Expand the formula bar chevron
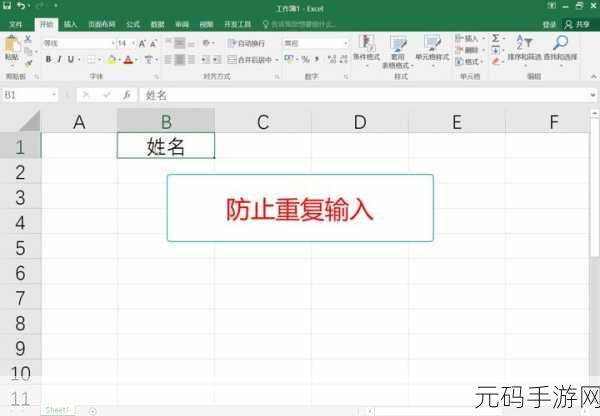The width and height of the screenshot is (600, 416). [x=593, y=95]
